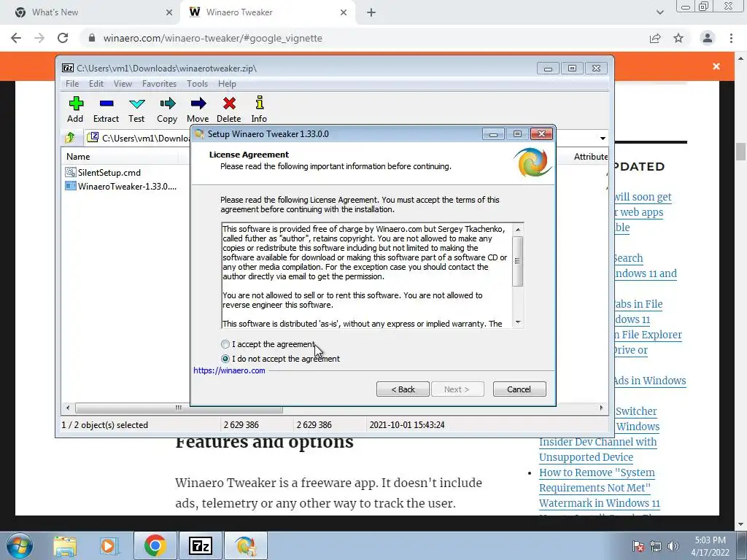Viewport: 747px width, 560px height.
Task: Open the Chrome three-dot menu
Action: pyautogui.click(x=731, y=38)
